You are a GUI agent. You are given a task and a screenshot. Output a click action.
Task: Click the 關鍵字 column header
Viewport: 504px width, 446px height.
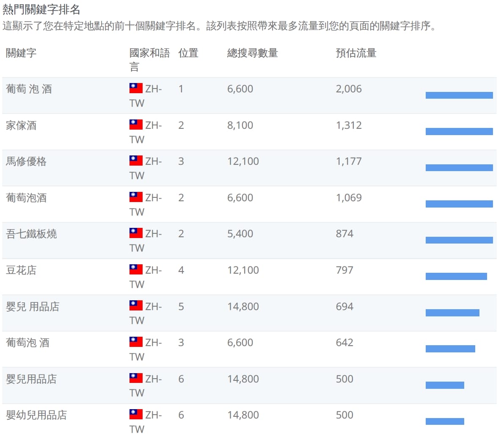(21, 53)
